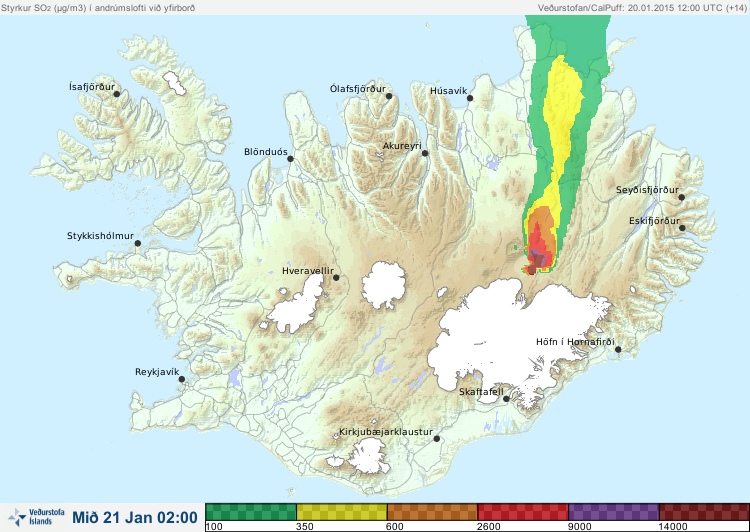
Task: Click the dark red eruption source spot
Action: [x=531, y=270]
